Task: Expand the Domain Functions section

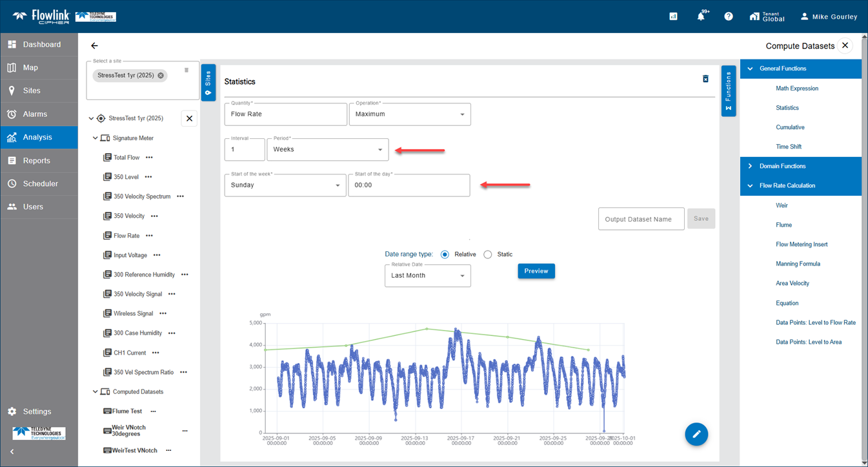Action: 782,166
